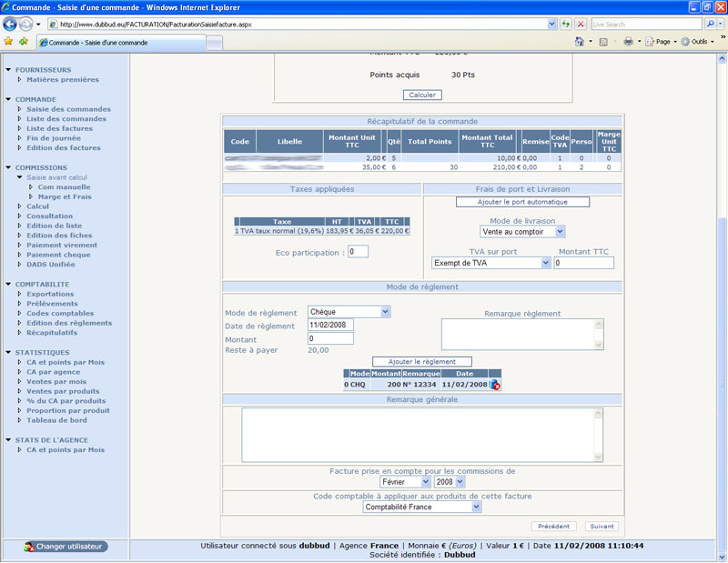This screenshot has width=728, height=563.
Task: Click the Stop loading red X icon
Action: (580, 24)
